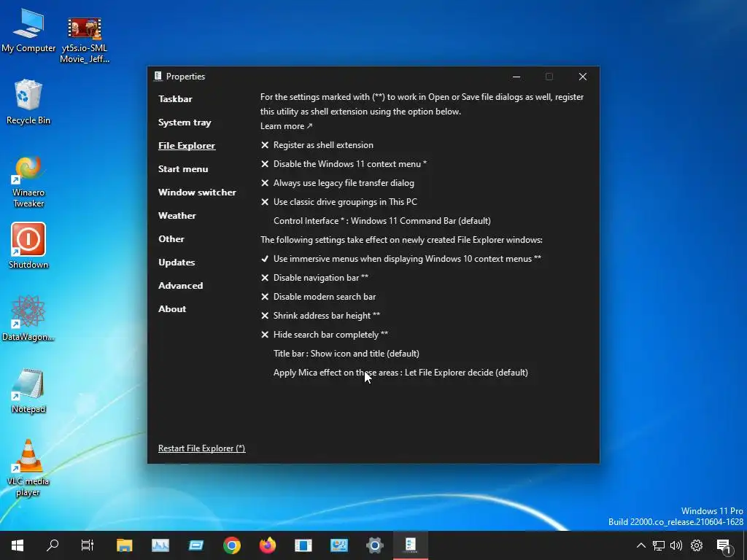Switch to the Taskbar section
The width and height of the screenshot is (747, 560).
pyautogui.click(x=175, y=99)
